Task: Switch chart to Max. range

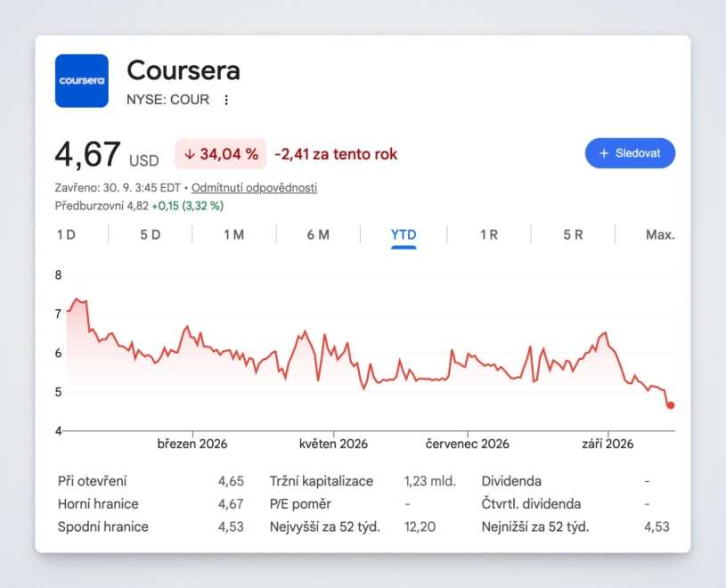Action: coord(660,234)
